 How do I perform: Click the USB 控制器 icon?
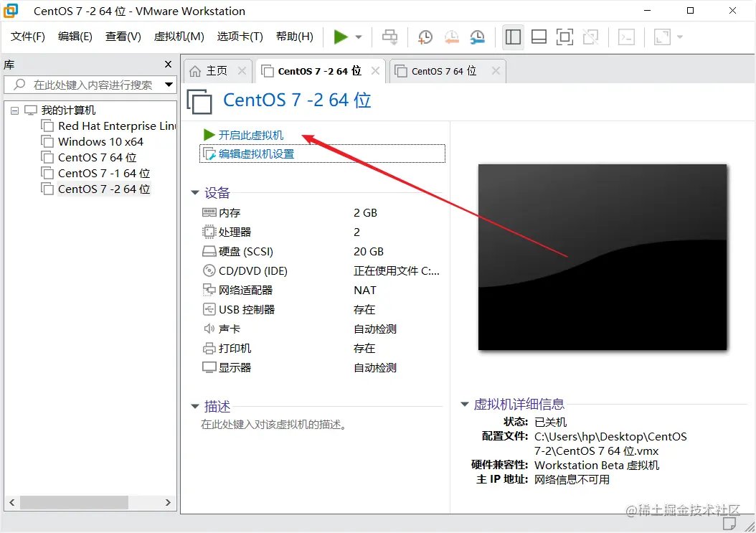click(209, 309)
